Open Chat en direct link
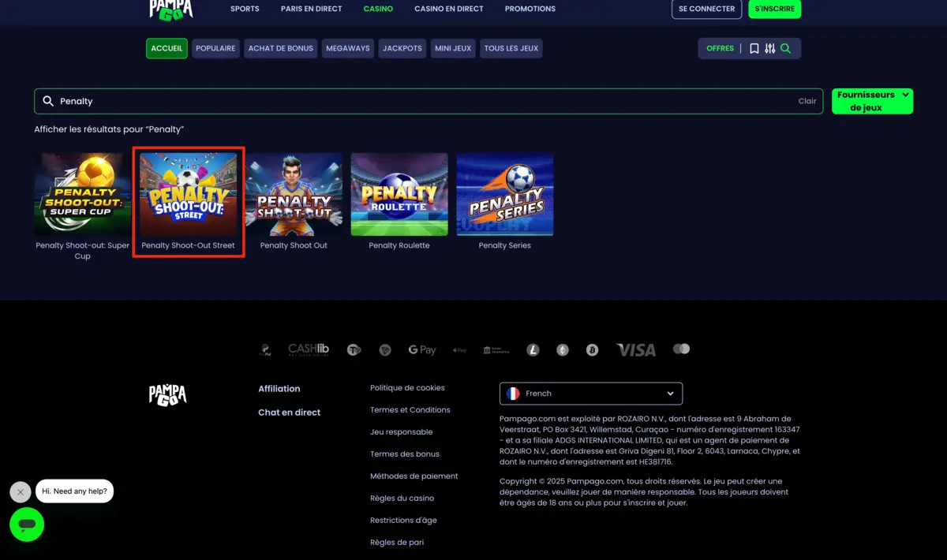This screenshot has height=560, width=947. click(290, 413)
